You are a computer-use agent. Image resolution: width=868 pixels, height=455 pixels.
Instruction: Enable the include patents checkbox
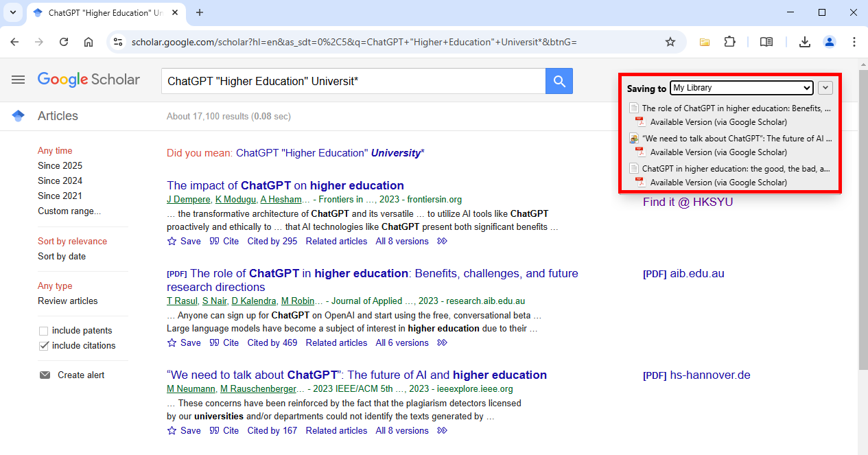44,331
